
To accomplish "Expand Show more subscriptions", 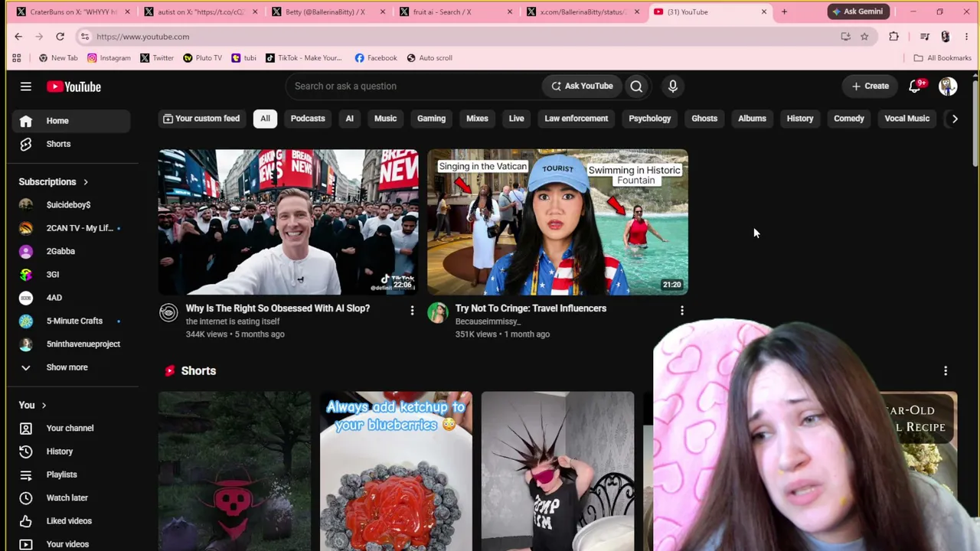I will pos(70,367).
